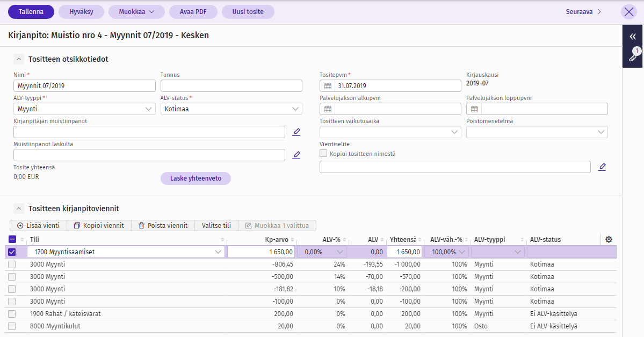This screenshot has width=644, height=337.
Task: Toggle the select-all checkbox in the table header
Action: click(12, 240)
